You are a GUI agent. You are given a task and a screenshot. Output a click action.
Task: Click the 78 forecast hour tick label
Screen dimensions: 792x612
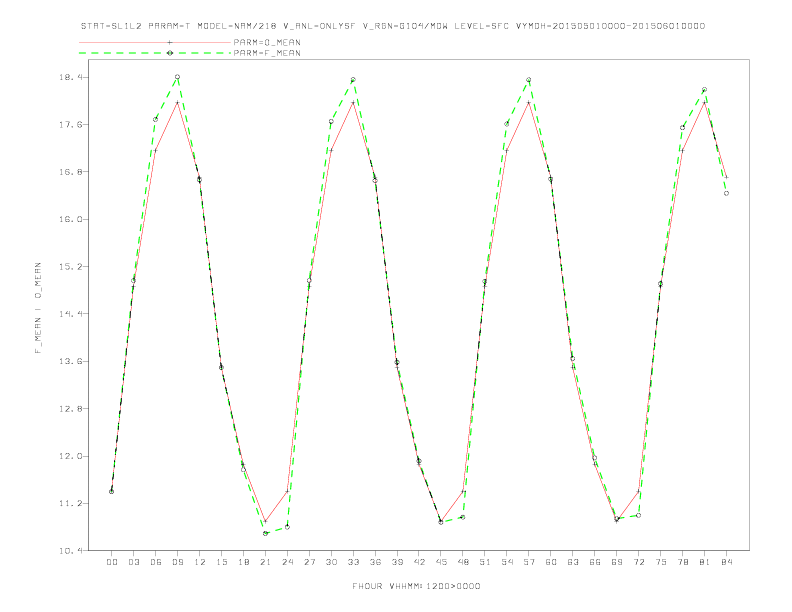(x=682, y=562)
